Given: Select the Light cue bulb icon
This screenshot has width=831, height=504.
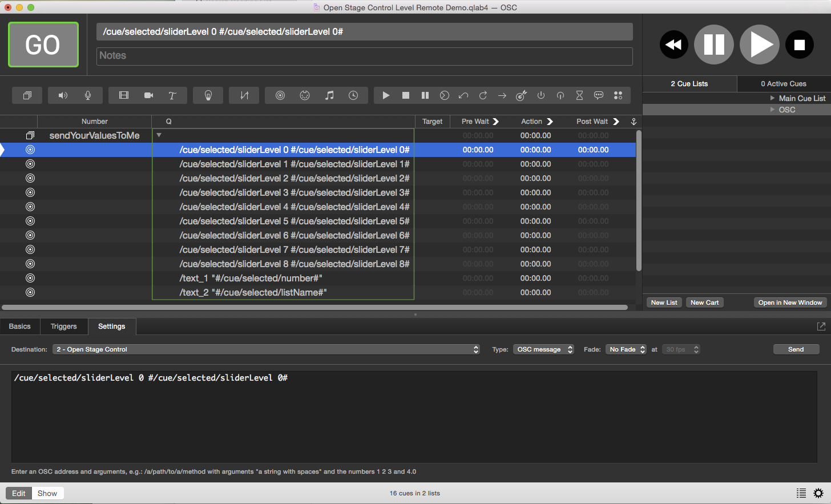Looking at the screenshot, I should point(208,95).
